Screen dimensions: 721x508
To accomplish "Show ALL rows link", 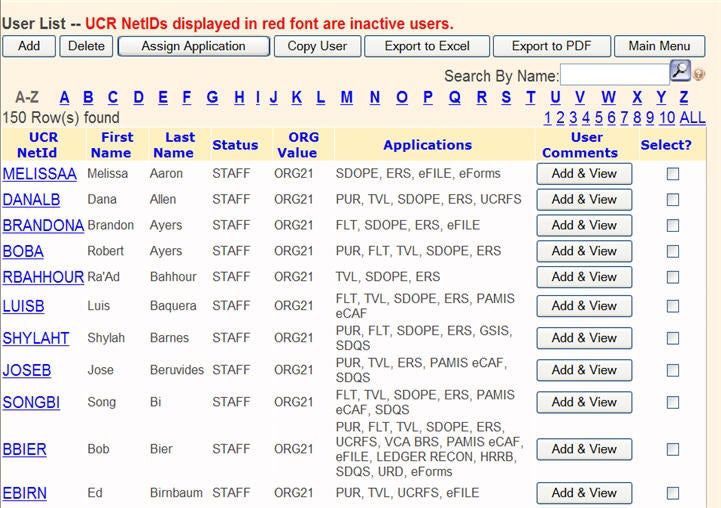I will pyautogui.click(x=692, y=118).
